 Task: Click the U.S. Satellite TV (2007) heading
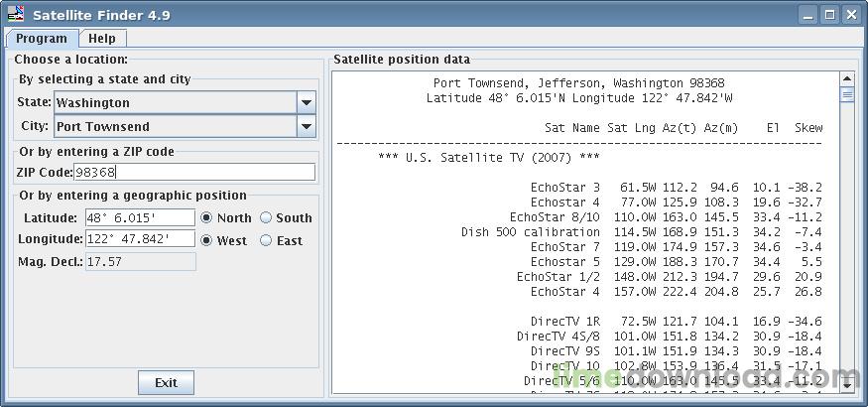coord(489,158)
